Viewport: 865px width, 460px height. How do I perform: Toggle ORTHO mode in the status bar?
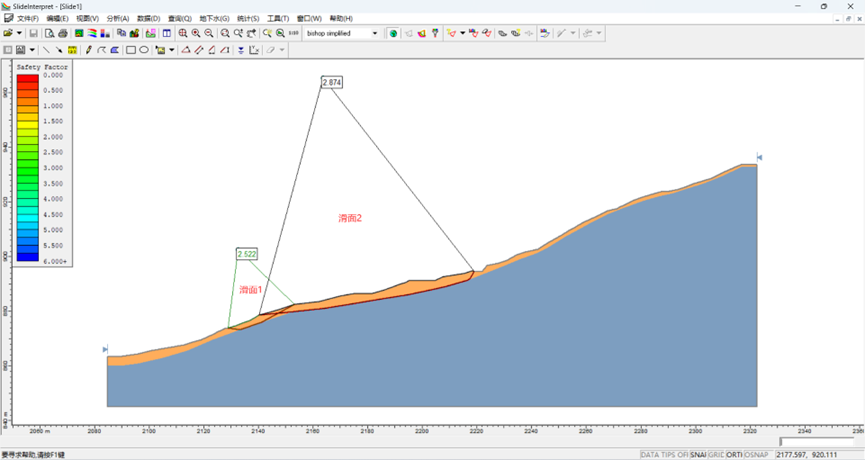(x=734, y=454)
